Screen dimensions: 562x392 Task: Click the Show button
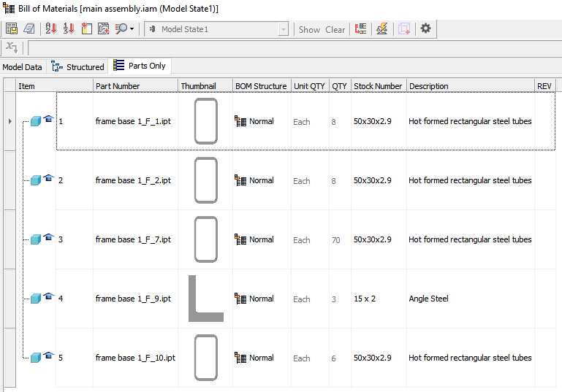pyautogui.click(x=309, y=30)
